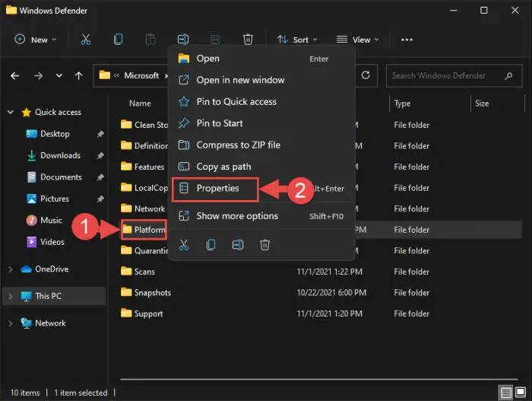The width and height of the screenshot is (532, 401).
Task: Open Music in navigation pane
Action: click(51, 220)
